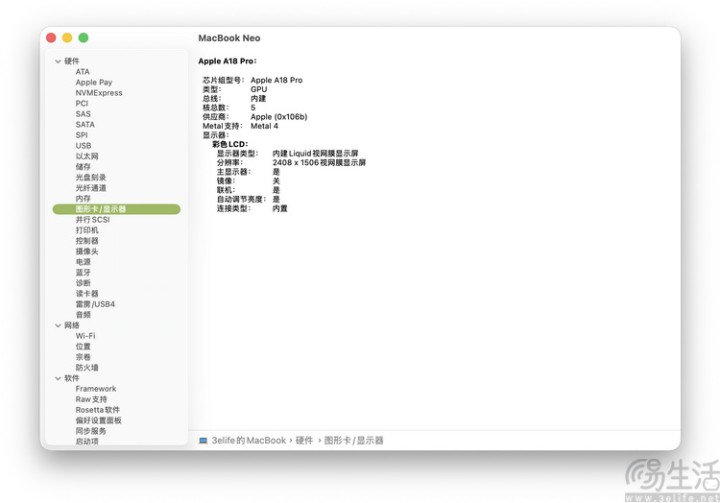Click the 核总数 value "5"
Screen dimensions: 720x503
click(x=253, y=107)
